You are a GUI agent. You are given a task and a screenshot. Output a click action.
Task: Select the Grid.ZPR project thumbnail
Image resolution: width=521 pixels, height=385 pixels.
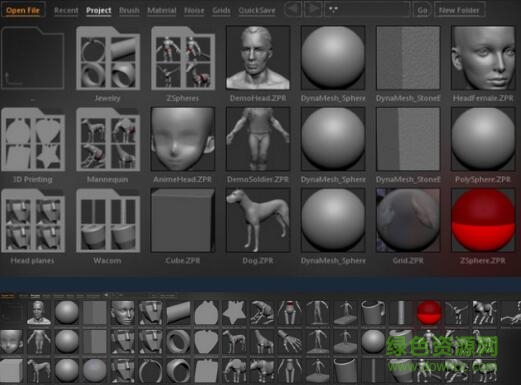pyautogui.click(x=408, y=220)
